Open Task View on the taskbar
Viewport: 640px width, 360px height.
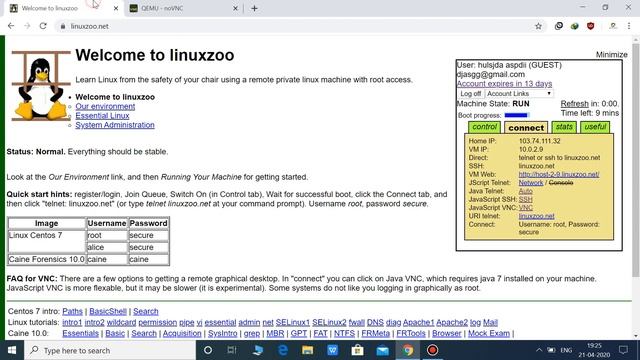coord(232,350)
